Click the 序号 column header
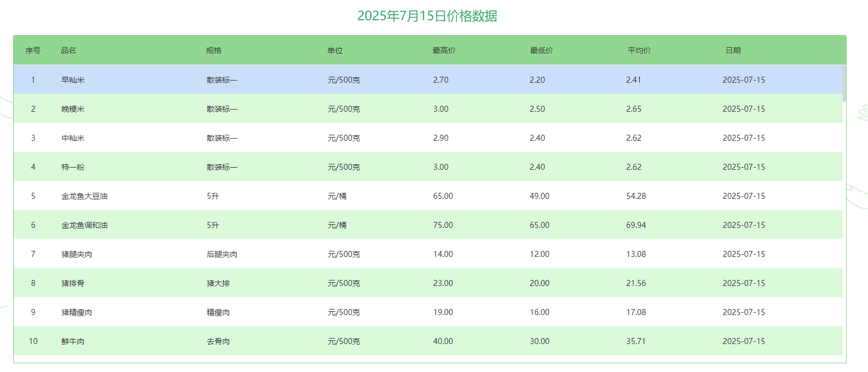868x372 pixels. point(33,50)
